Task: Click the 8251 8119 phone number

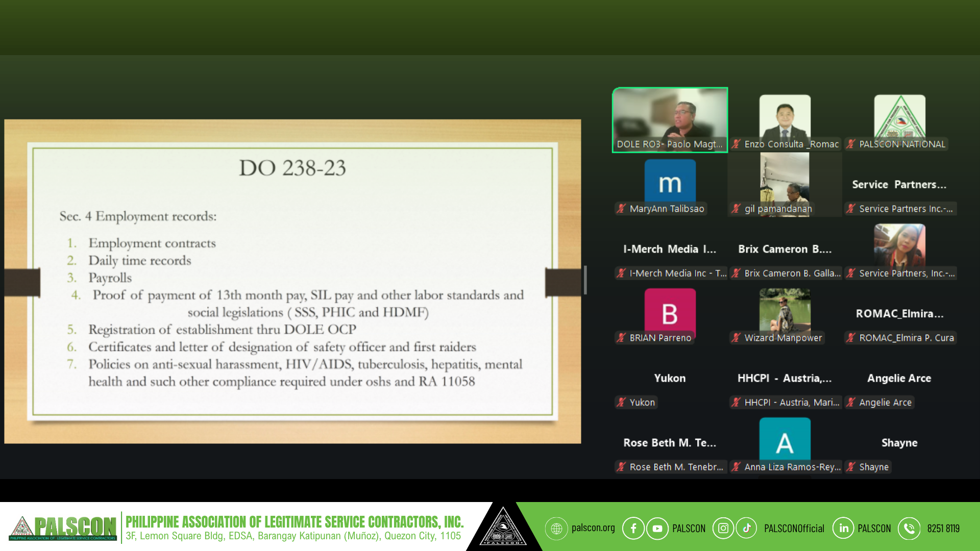Action: coord(943,529)
